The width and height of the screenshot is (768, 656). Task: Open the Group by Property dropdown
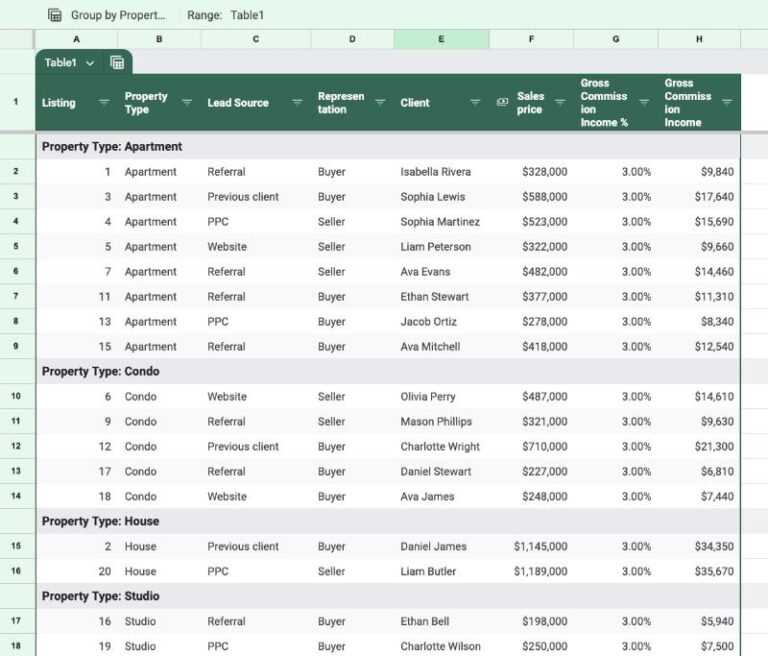coord(118,15)
